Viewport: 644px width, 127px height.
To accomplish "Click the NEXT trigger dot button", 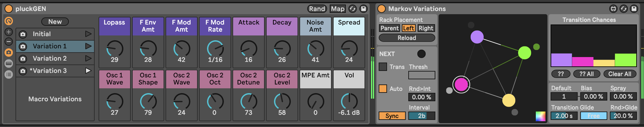I will tap(421, 54).
